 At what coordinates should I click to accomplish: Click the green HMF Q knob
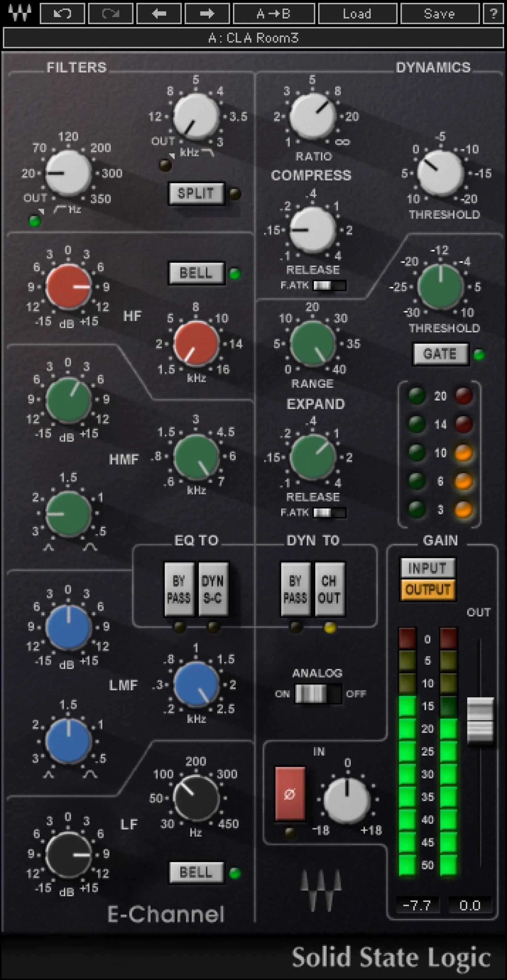(x=69, y=514)
